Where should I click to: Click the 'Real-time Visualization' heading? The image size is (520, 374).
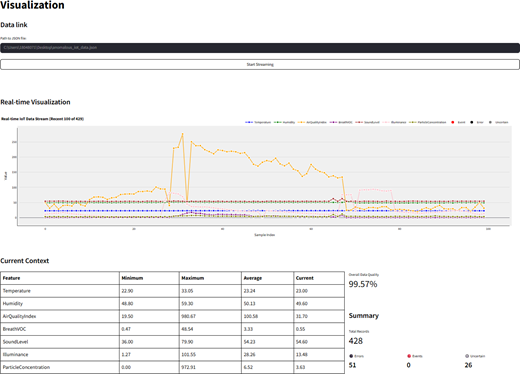(35, 102)
